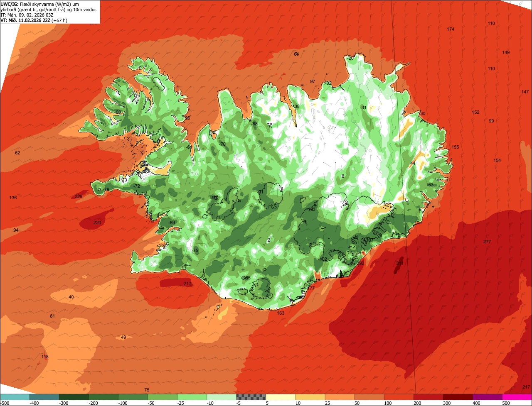Pick the -50 to -25 legend swatch
The image size is (532, 406).
pyautogui.click(x=163, y=397)
